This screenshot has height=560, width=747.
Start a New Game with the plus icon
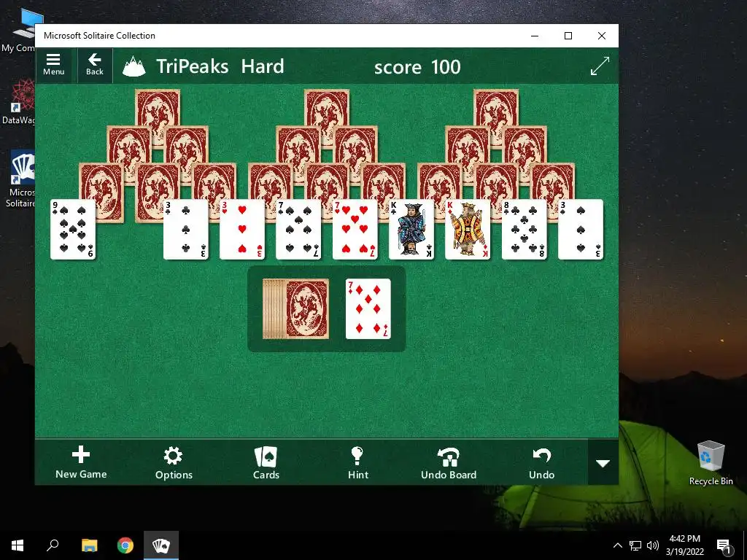point(81,462)
